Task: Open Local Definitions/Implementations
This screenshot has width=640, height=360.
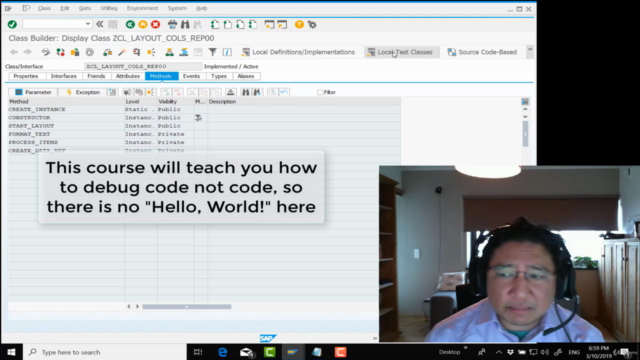Action: point(298,52)
